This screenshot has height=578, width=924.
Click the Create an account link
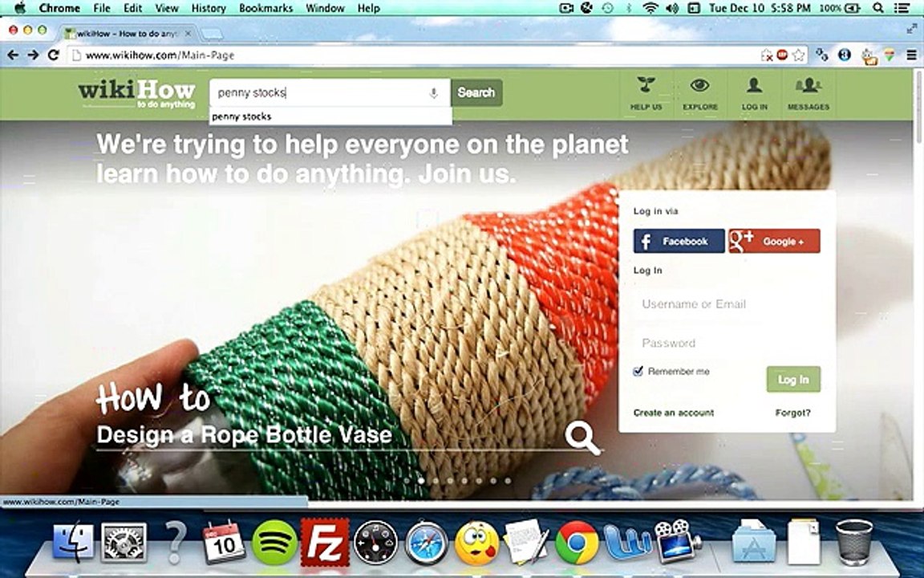(x=674, y=413)
